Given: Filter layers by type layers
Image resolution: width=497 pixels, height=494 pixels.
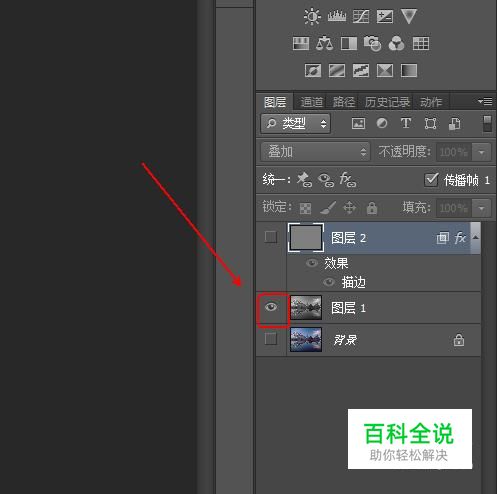Looking at the screenshot, I should point(406,123).
